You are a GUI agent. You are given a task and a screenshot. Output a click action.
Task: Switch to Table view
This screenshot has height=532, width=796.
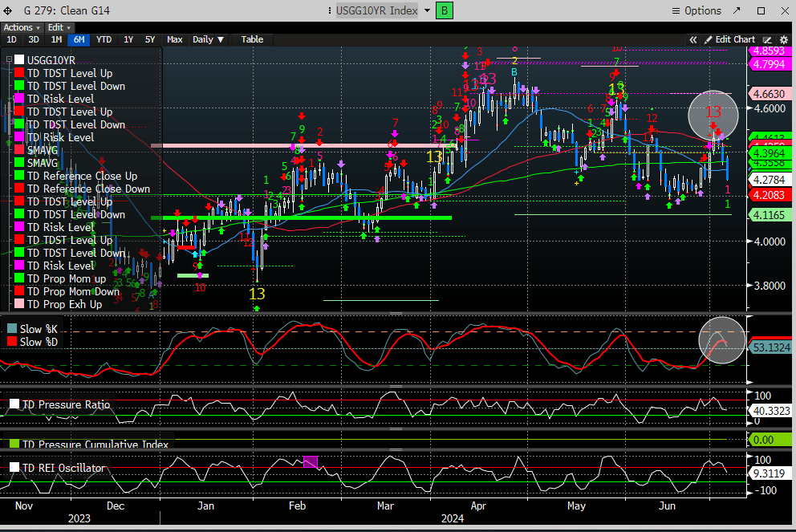[x=252, y=39]
